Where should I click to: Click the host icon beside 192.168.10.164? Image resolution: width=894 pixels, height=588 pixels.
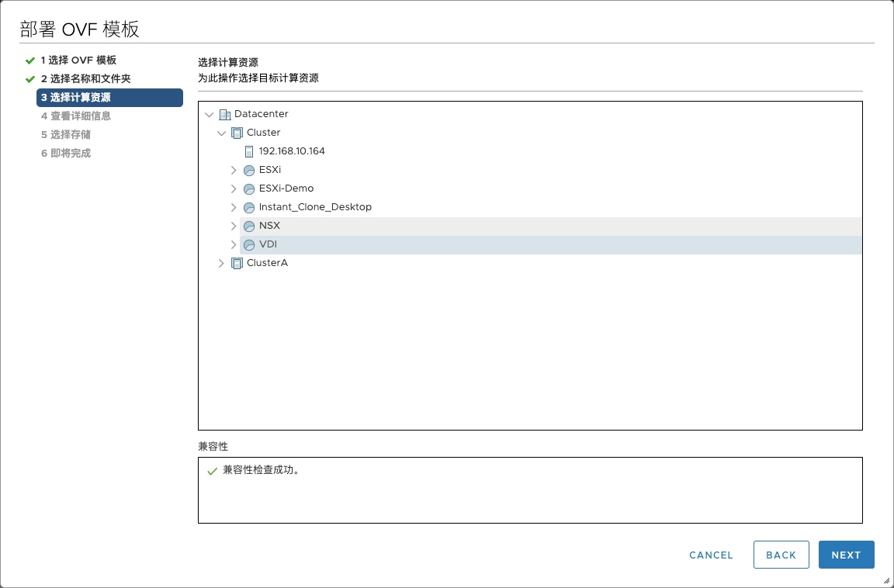coord(248,151)
